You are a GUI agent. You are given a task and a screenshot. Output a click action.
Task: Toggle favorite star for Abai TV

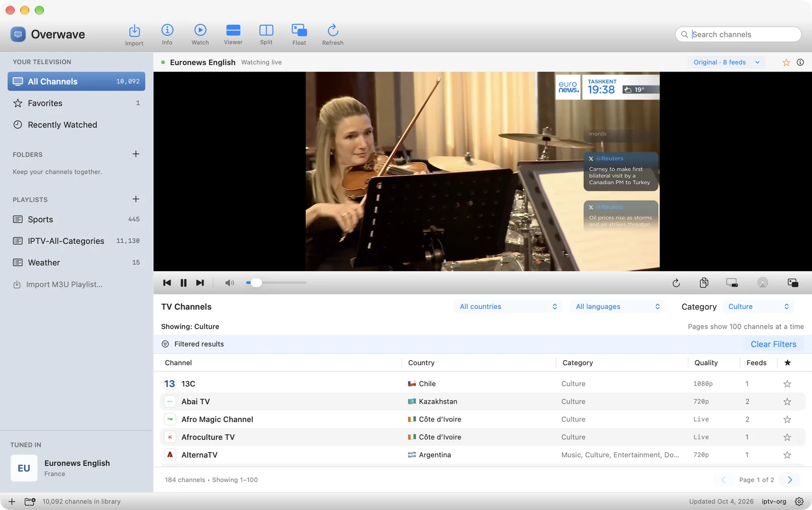[787, 402]
